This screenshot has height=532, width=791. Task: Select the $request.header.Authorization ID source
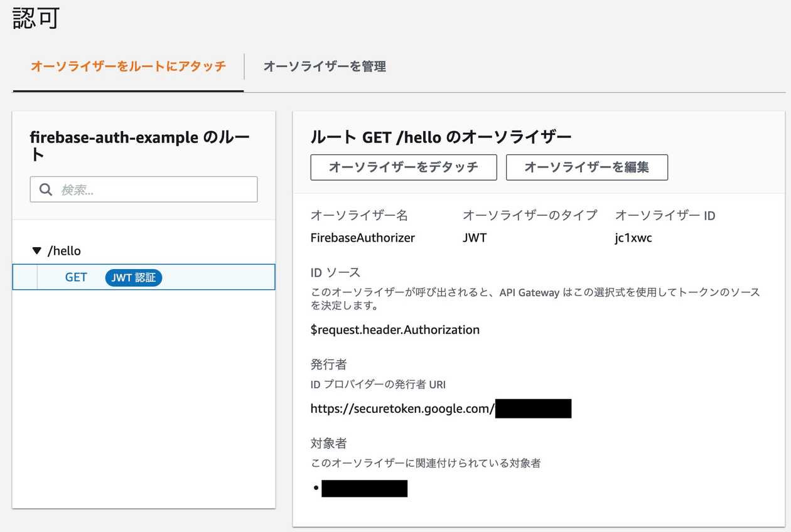pyautogui.click(x=395, y=329)
